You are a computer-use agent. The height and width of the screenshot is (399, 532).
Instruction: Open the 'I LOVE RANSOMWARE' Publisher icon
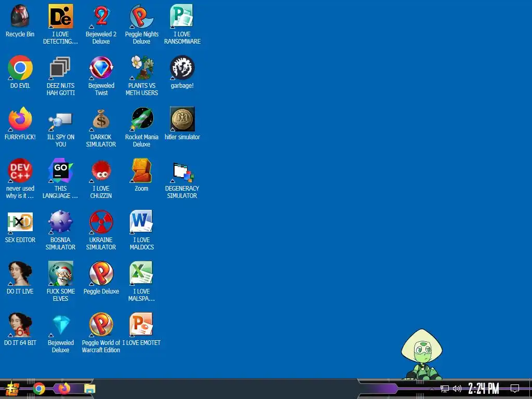tap(182, 16)
